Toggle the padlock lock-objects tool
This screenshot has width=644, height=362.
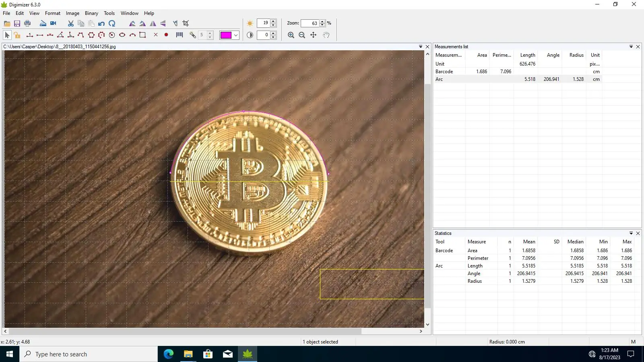point(17,35)
